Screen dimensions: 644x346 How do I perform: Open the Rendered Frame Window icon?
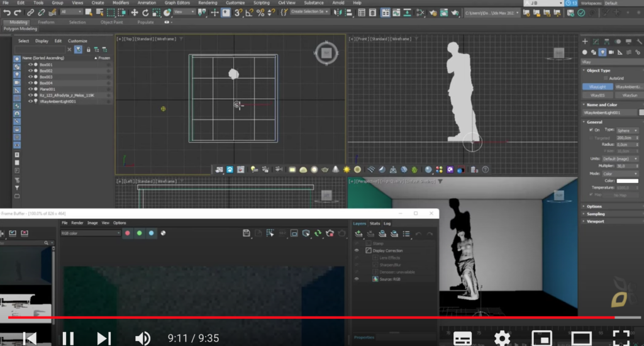(444, 13)
